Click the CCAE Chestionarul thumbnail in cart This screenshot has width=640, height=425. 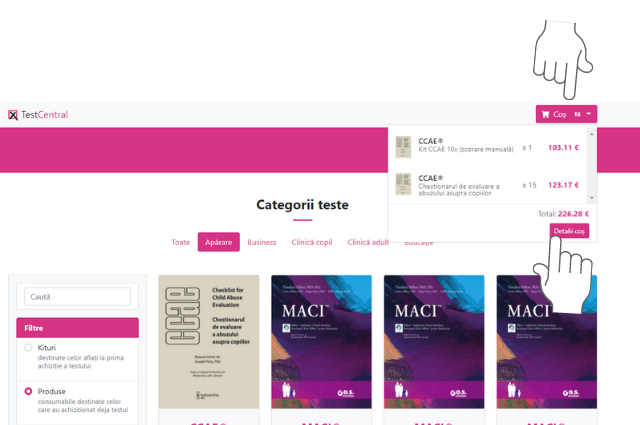point(403,184)
